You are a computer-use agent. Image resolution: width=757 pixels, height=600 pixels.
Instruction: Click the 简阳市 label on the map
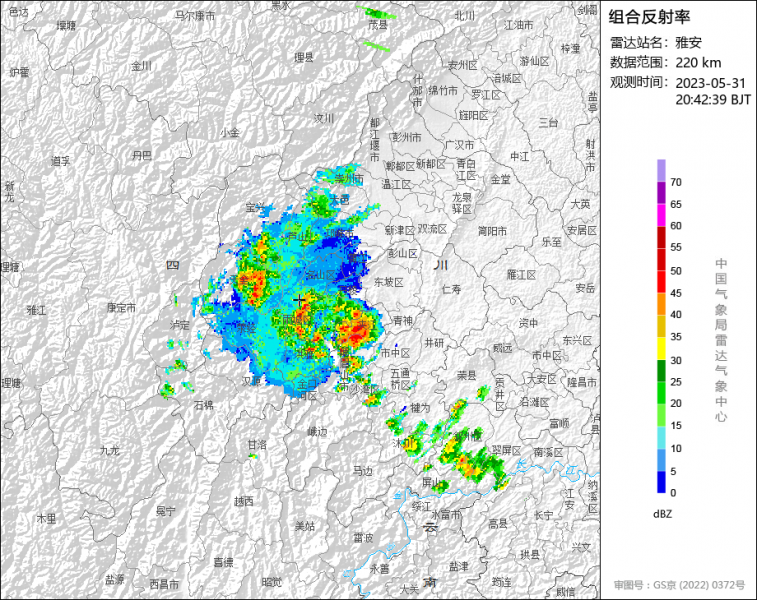pyautogui.click(x=493, y=230)
